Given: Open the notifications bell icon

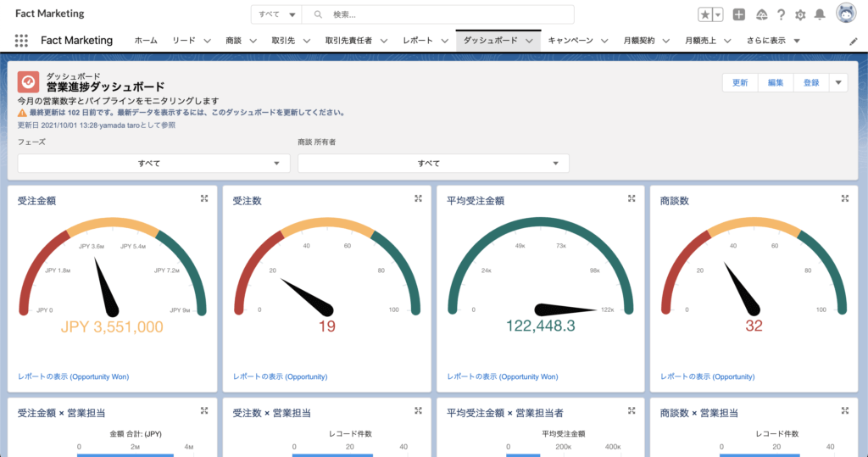Looking at the screenshot, I should click(820, 15).
